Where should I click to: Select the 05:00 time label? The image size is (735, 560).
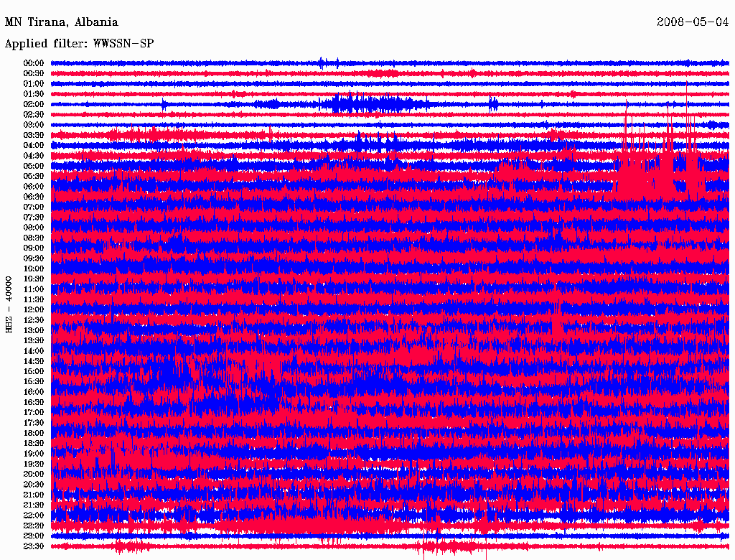[x=34, y=166]
